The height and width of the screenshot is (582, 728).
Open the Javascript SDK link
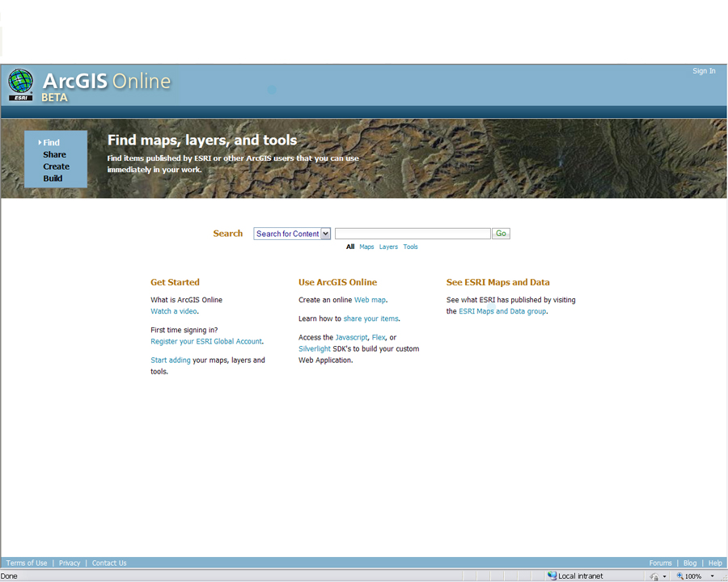(351, 337)
